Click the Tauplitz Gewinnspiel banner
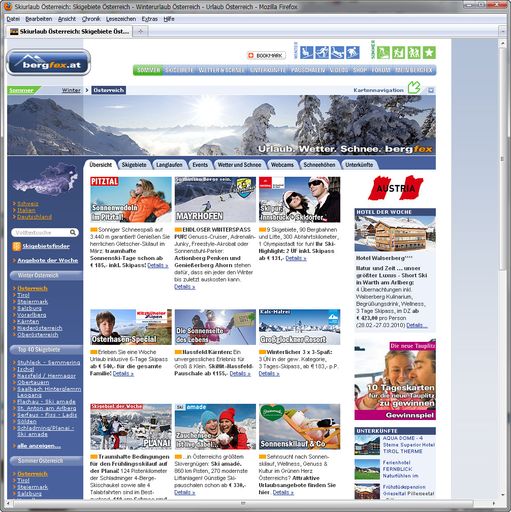The image size is (511, 512). tap(395, 380)
